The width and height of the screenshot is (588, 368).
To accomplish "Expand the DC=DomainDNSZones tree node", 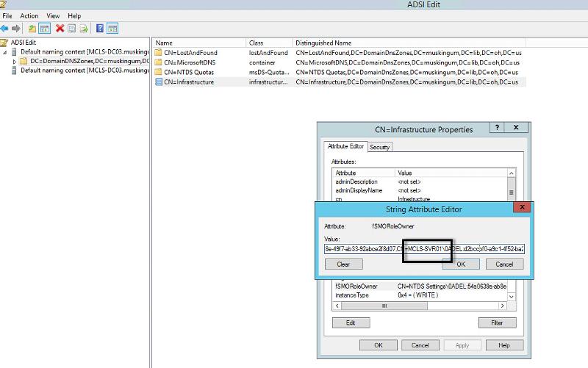I will coord(14,62).
